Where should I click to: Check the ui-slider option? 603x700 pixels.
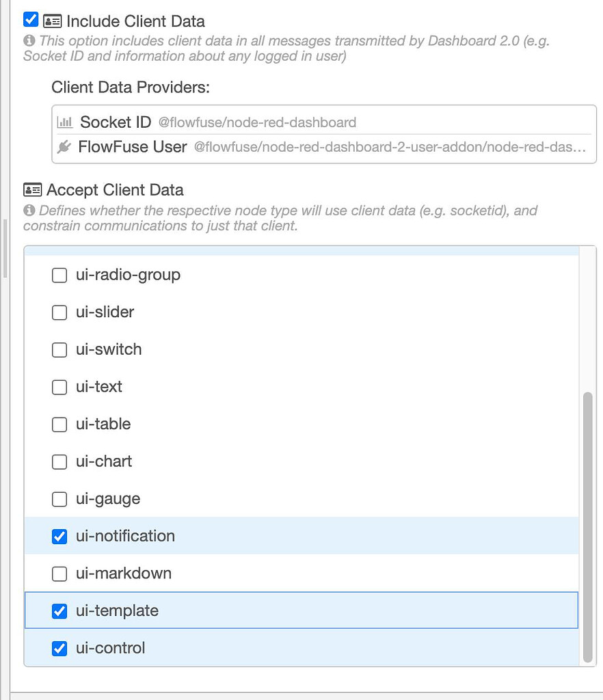(x=59, y=313)
